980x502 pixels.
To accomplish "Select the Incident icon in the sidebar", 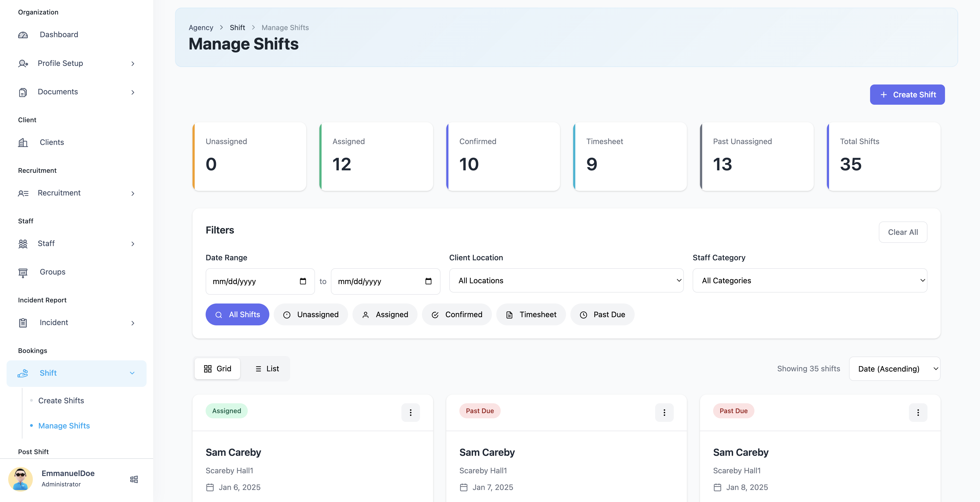I will (x=23, y=323).
